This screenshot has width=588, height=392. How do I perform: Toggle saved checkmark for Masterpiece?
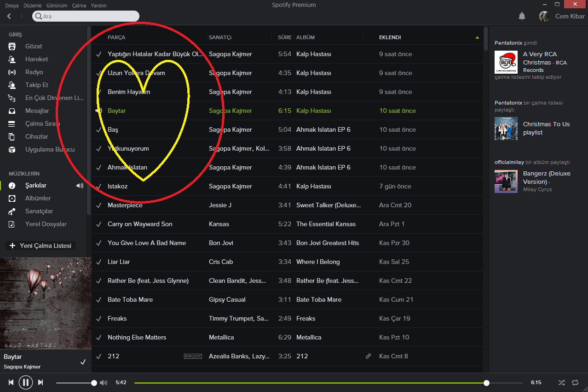tap(98, 205)
